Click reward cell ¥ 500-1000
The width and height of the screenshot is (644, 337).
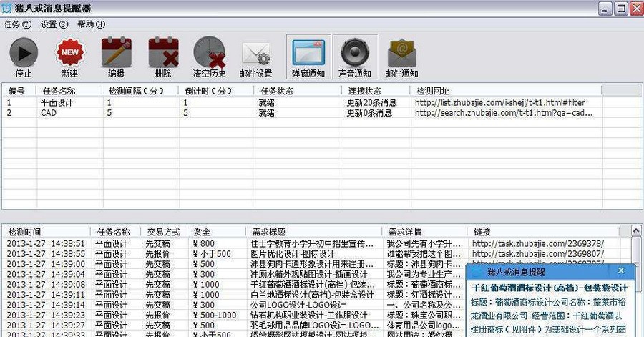[215, 316]
